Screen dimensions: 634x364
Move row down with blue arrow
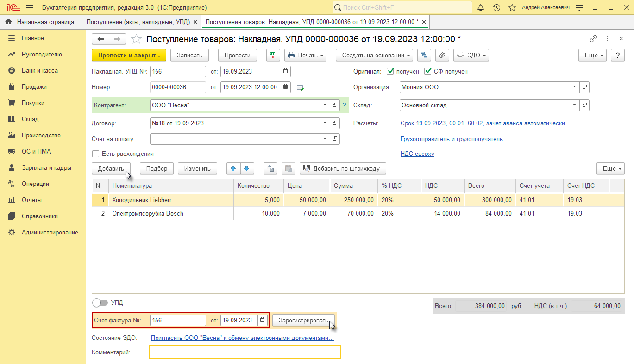tap(246, 168)
